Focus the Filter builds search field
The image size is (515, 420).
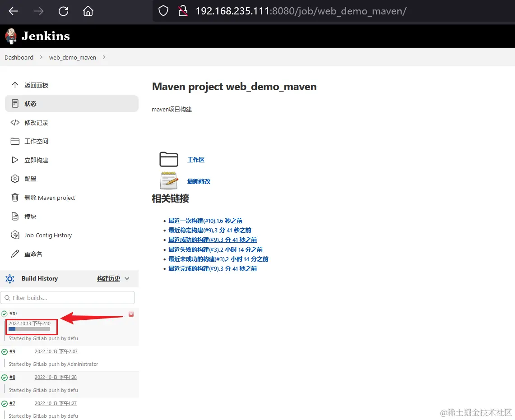68,297
